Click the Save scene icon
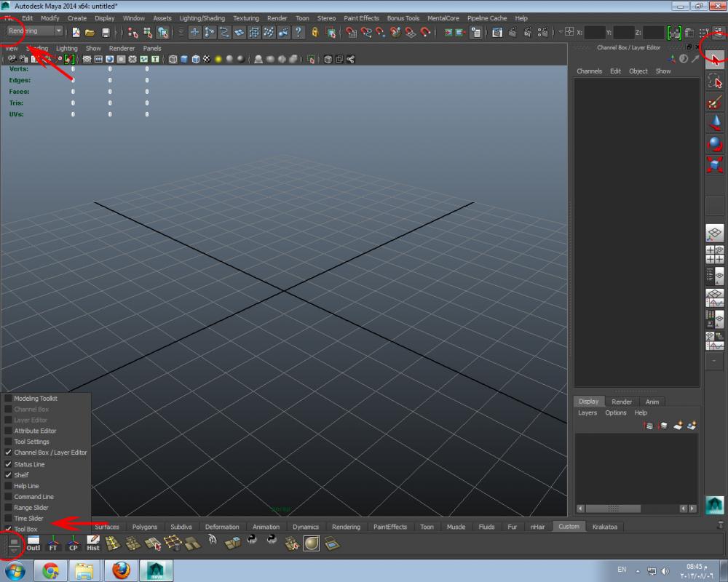The image size is (728, 582). click(x=106, y=33)
